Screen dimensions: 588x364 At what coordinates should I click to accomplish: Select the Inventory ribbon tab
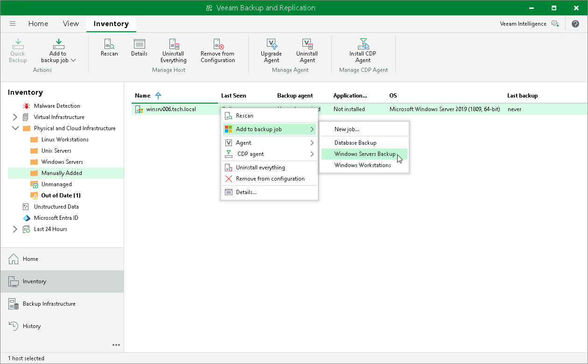pyautogui.click(x=111, y=24)
